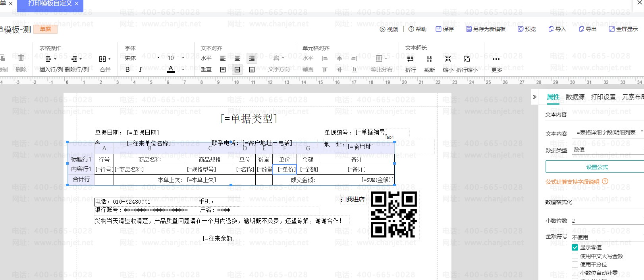Save the template (保存)
Viewport: 644px width, 280px height.
445,29
